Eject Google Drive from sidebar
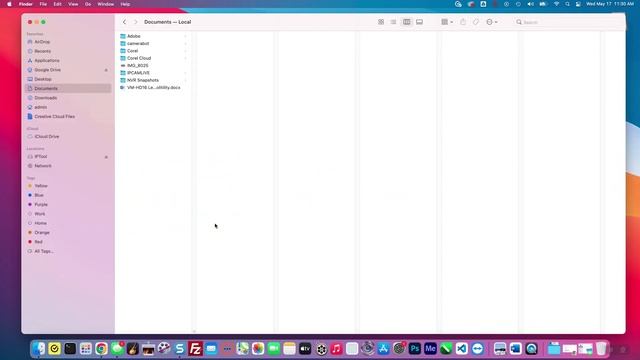Screen dimensions: 640x360 tap(106, 70)
